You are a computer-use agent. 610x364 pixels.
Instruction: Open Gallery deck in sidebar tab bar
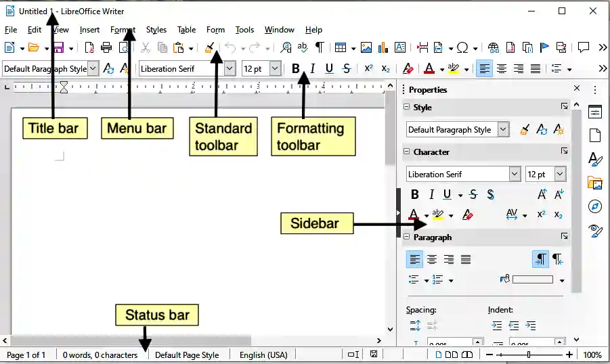pyautogui.click(x=595, y=183)
